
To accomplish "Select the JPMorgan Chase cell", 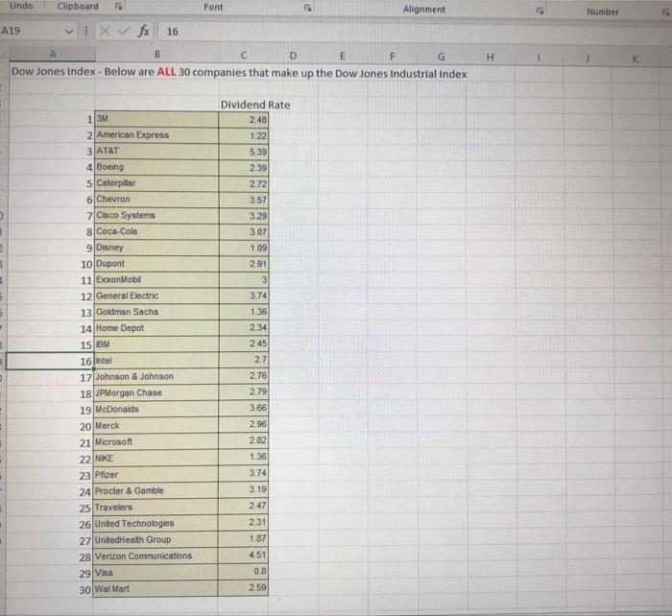I will pyautogui.click(x=156, y=392).
